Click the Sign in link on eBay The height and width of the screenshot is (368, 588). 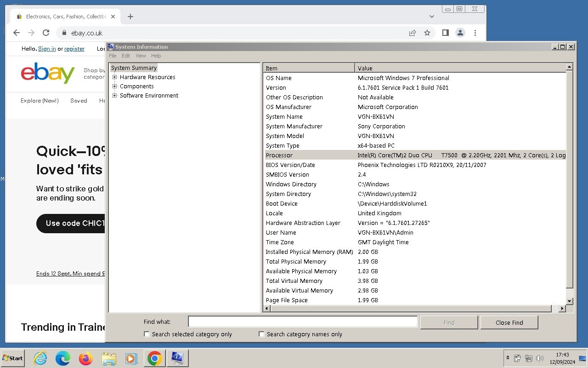tap(47, 49)
